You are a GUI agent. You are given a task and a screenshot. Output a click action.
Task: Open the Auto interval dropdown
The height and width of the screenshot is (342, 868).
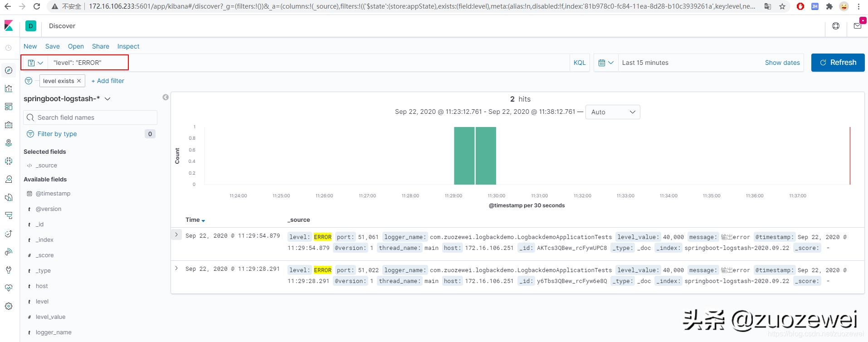point(613,112)
